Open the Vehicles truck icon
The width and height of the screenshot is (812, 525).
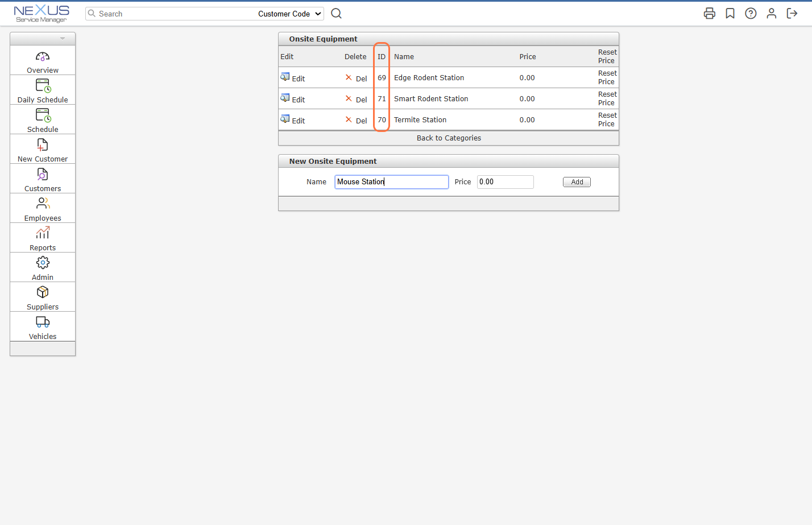click(43, 322)
